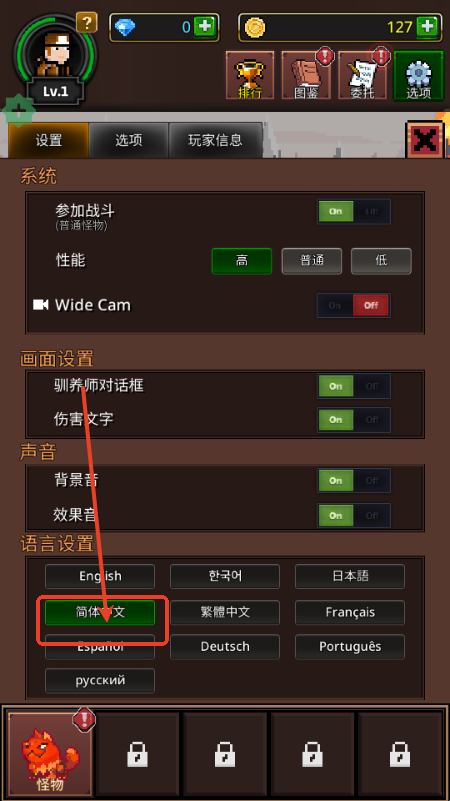The width and height of the screenshot is (450, 801).
Task: Tap the plus icon beside gold coins
Action: pos(428,27)
